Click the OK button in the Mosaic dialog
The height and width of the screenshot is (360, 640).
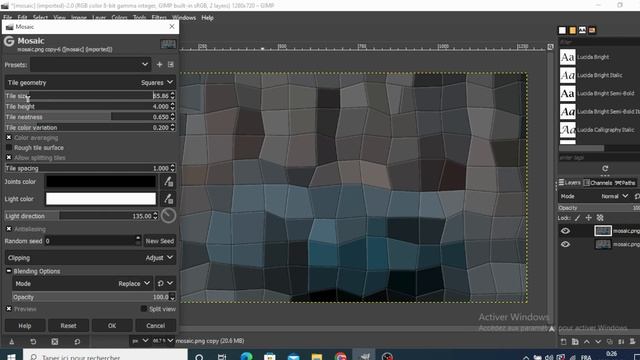112,326
